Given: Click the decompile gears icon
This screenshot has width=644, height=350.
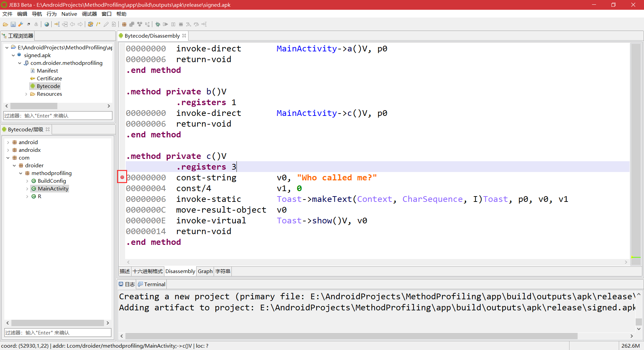Looking at the screenshot, I should point(91,24).
